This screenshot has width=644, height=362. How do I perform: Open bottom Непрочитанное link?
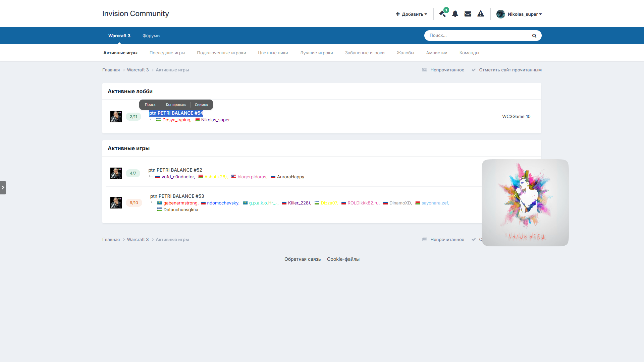pos(443,240)
